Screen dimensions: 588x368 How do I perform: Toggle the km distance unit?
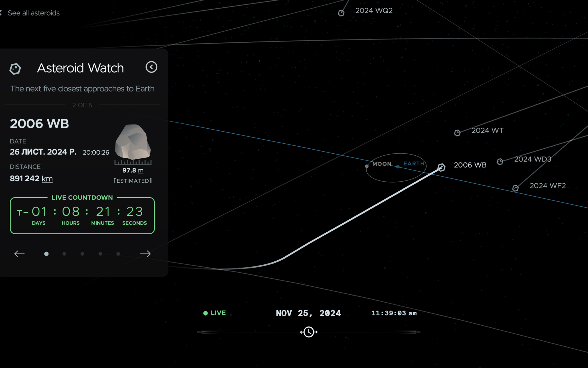pos(47,179)
